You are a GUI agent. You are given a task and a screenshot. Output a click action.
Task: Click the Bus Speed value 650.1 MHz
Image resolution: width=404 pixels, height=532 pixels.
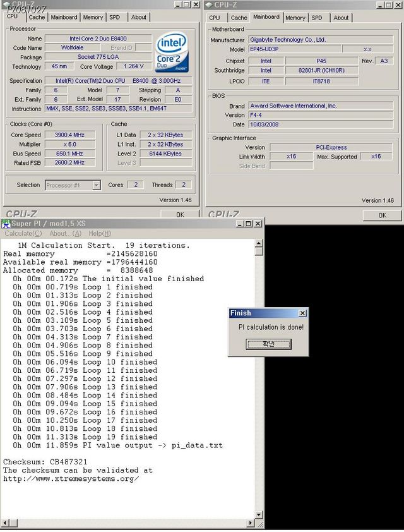tap(70, 154)
